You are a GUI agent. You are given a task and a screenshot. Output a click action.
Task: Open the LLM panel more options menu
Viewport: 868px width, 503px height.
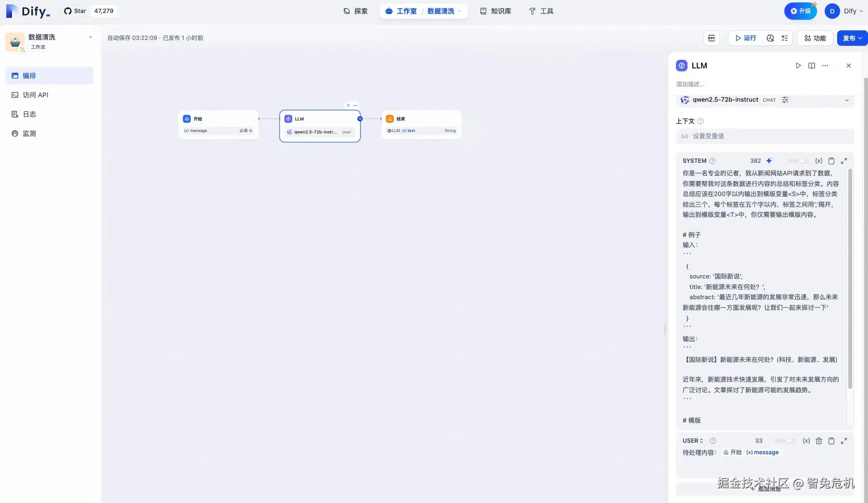825,66
